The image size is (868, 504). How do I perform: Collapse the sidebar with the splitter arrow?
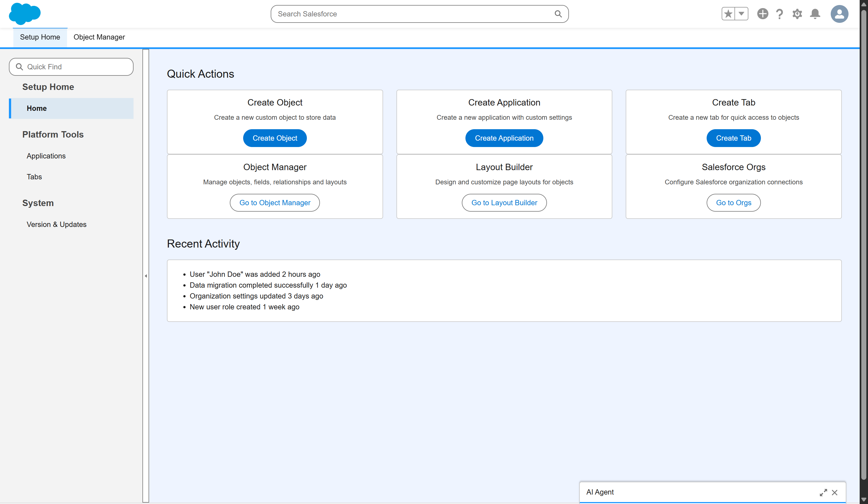tap(146, 276)
